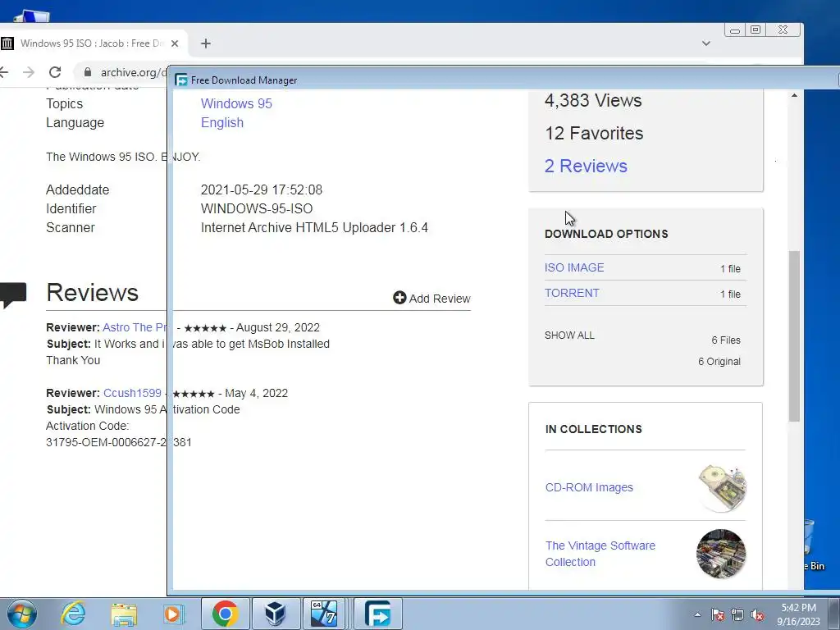The width and height of the screenshot is (840, 630).
Task: Download the ISO IMAGE option
Action: click(574, 267)
